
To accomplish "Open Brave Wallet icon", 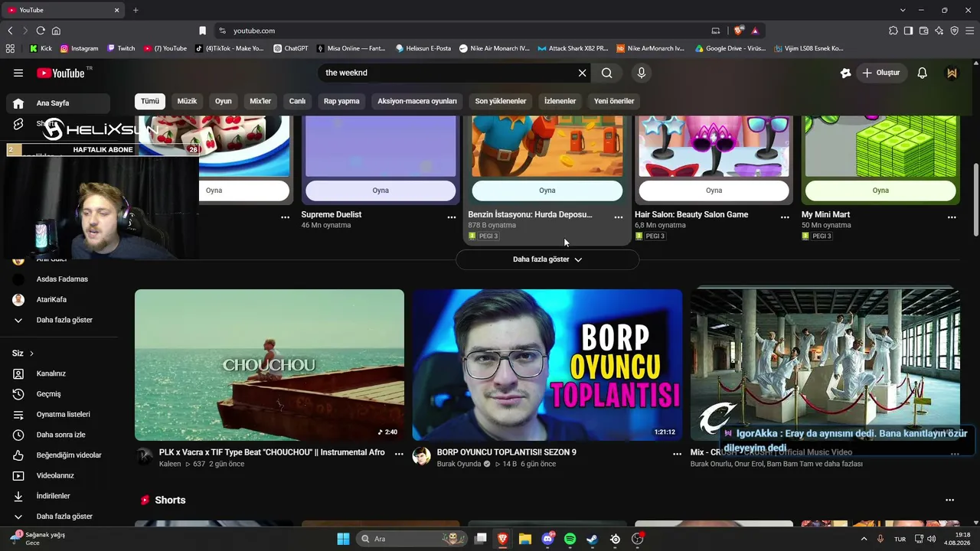I will click(924, 31).
